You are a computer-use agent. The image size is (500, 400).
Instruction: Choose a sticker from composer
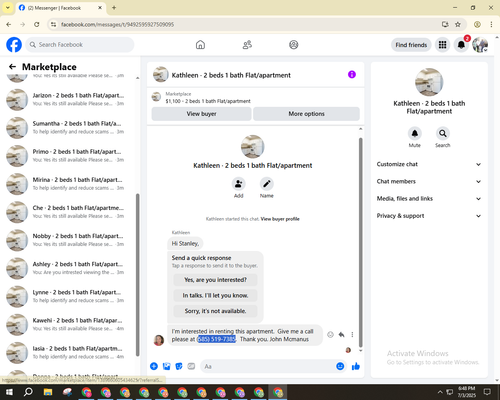click(x=179, y=366)
